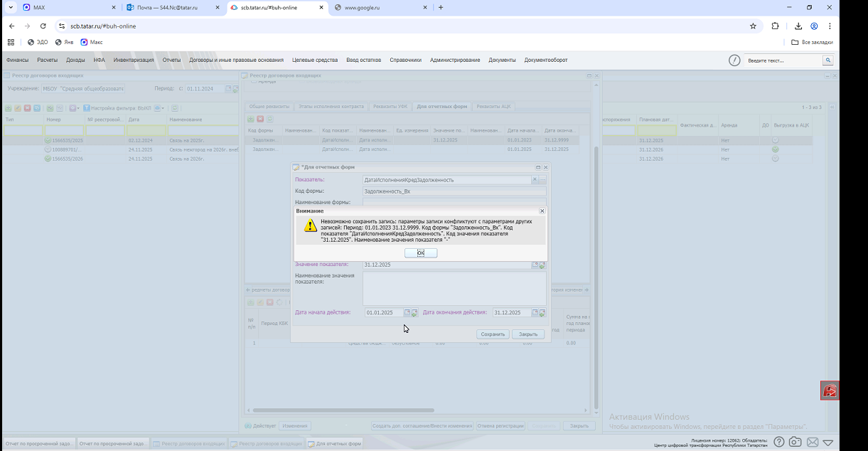
Task: Click the magnifier search button in top bar
Action: (x=827, y=60)
